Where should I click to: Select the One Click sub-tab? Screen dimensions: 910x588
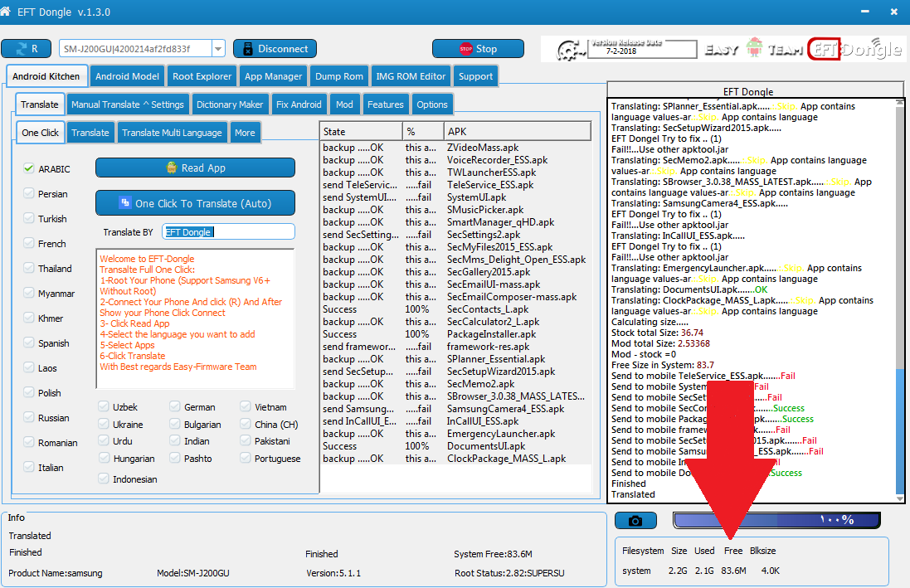click(40, 133)
